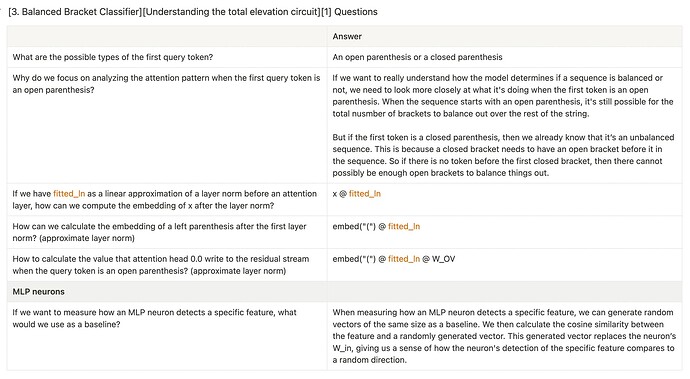Click the answer about random vectors as a baseline

pyautogui.click(x=505, y=336)
